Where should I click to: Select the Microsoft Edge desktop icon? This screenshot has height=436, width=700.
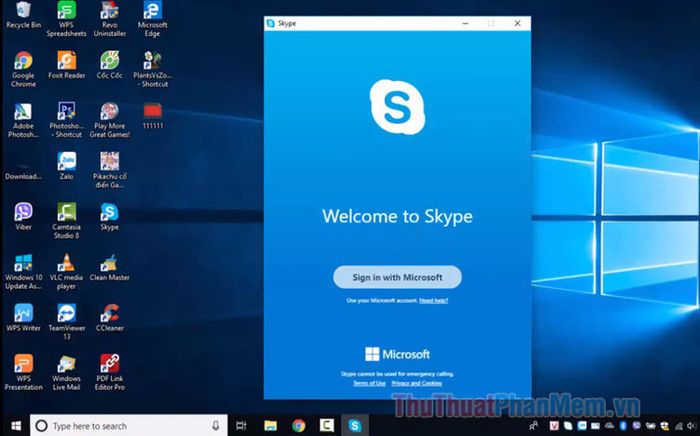point(152,19)
